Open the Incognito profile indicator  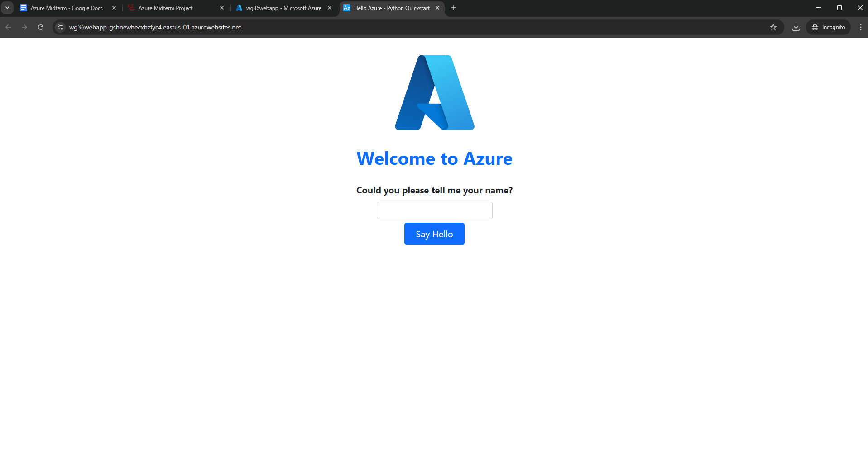tap(828, 27)
